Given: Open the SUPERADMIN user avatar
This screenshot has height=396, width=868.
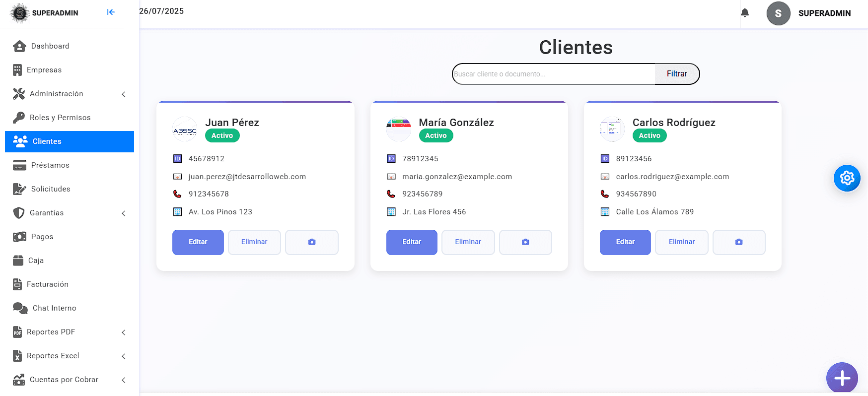Looking at the screenshot, I should point(778,13).
